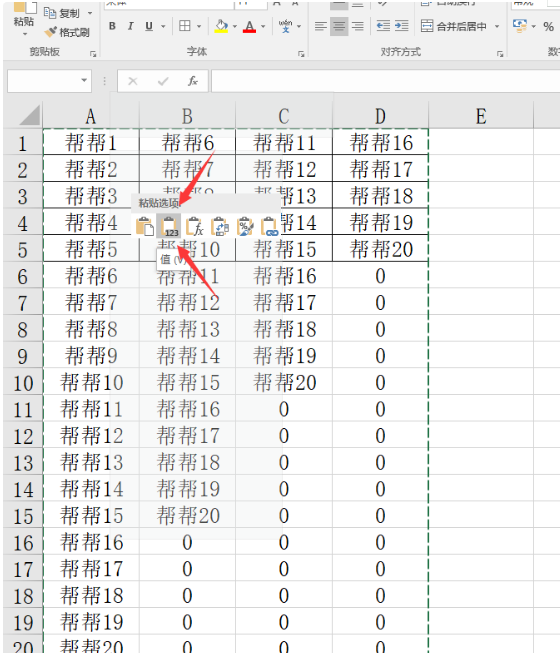Open phonetic guide dropdown arrow
The image size is (560, 653).
[299, 26]
